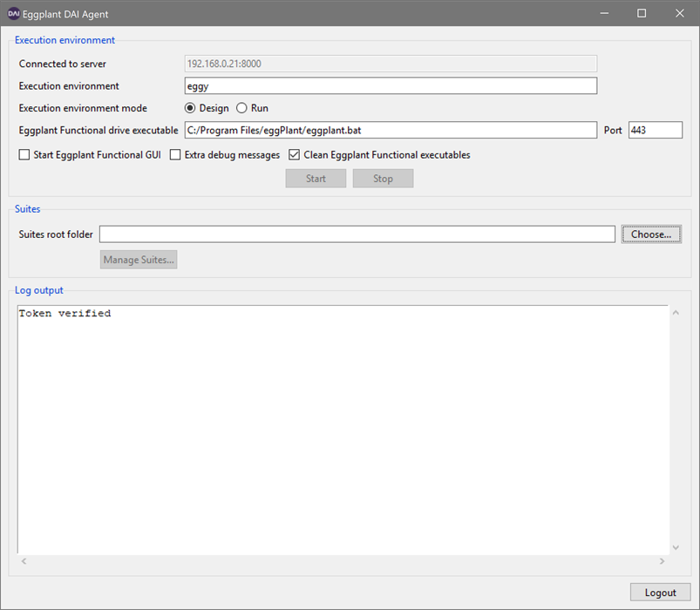Click the log output left scroll arrow

tap(24, 561)
